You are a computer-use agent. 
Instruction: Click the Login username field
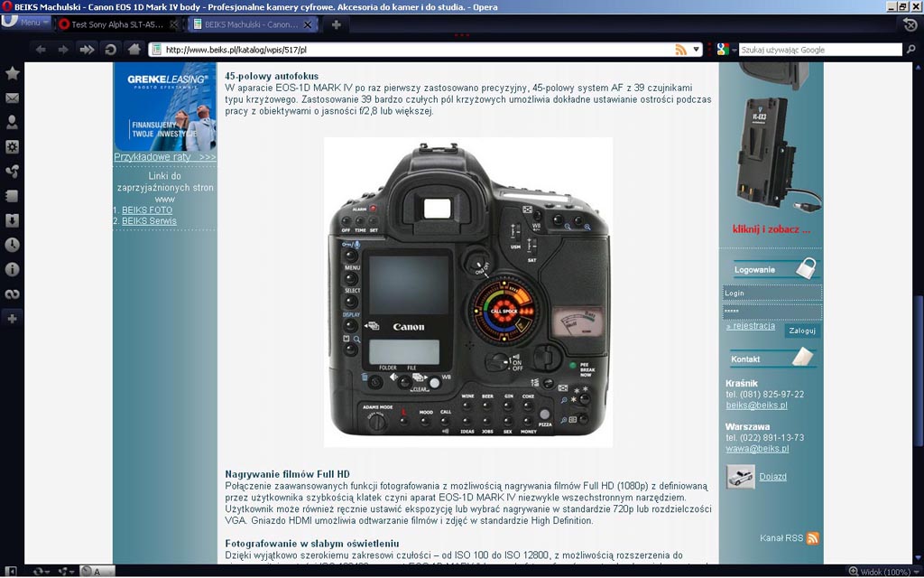pos(772,294)
